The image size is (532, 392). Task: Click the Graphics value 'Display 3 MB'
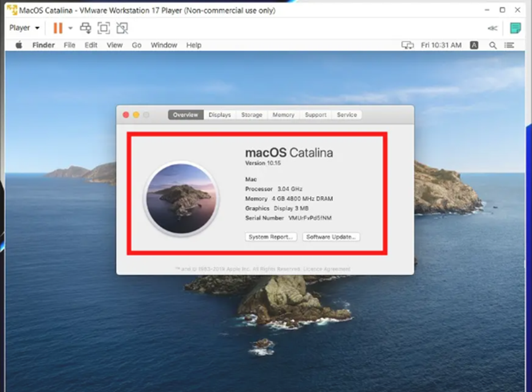(x=291, y=209)
